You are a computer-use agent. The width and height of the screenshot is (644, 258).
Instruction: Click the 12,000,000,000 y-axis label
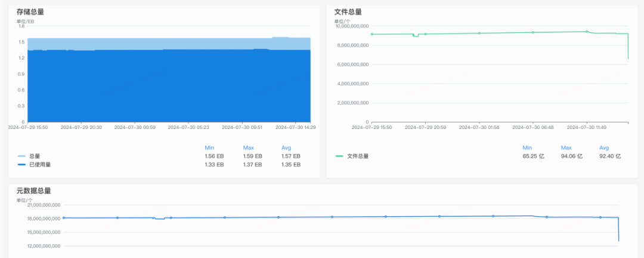click(x=44, y=246)
